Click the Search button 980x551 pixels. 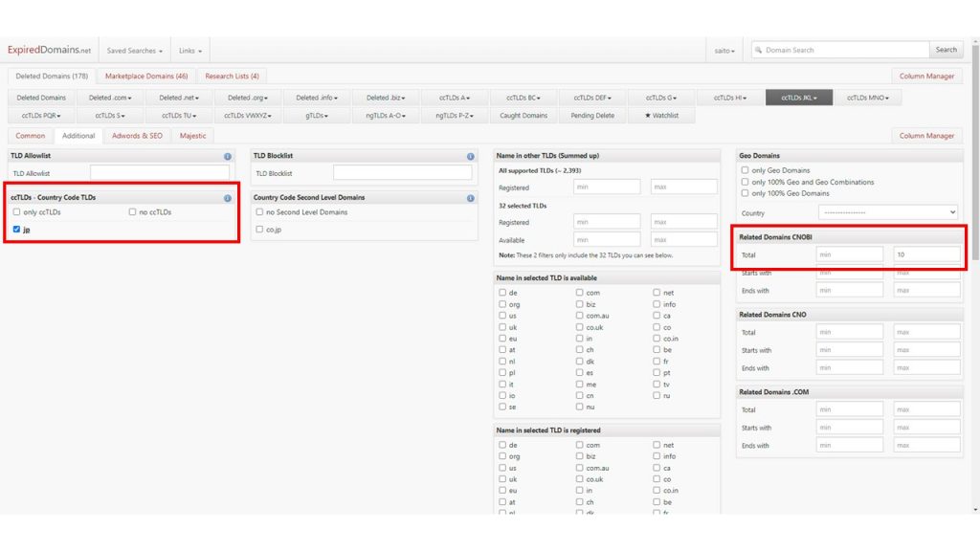click(x=946, y=50)
